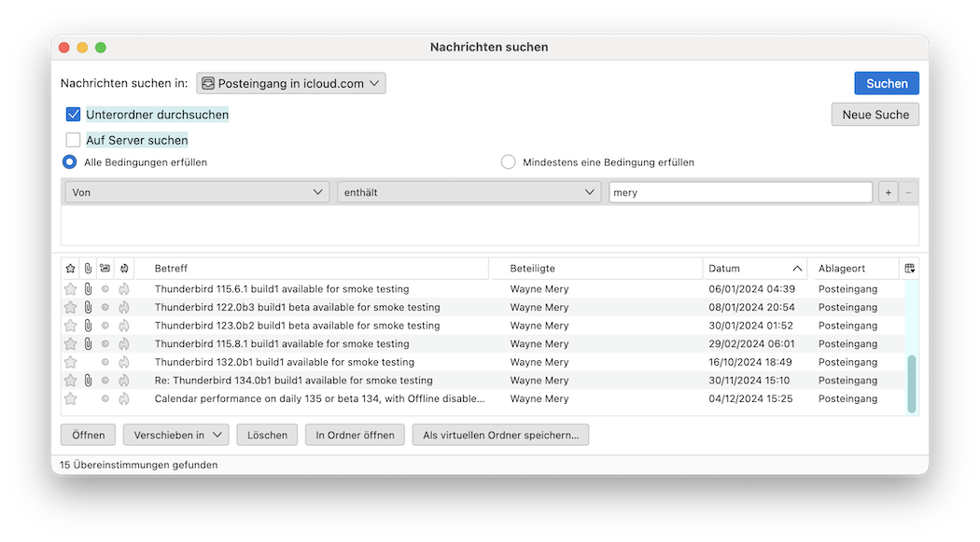Open the enthält operator dropdown
The image size is (980, 542).
pyautogui.click(x=469, y=192)
